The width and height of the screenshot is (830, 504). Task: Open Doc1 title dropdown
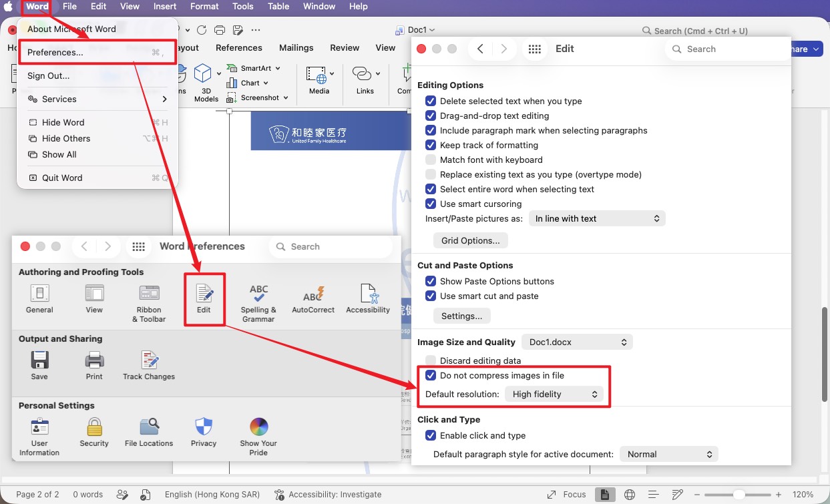click(432, 30)
